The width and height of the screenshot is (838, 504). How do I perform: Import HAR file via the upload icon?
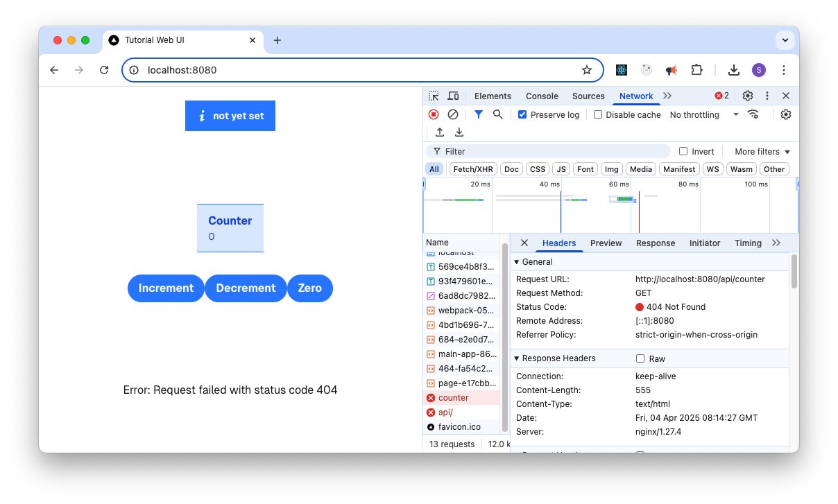click(439, 132)
